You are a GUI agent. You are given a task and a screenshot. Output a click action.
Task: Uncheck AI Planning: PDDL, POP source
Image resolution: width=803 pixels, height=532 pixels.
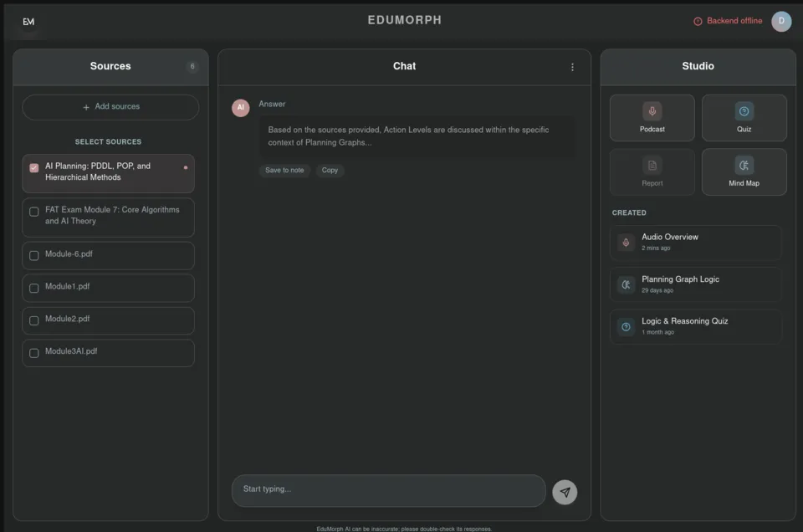[33, 168]
